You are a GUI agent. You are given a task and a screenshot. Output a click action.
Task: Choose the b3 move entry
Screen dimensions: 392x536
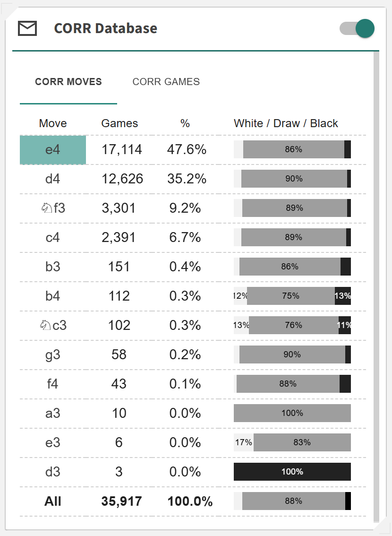pos(53,267)
